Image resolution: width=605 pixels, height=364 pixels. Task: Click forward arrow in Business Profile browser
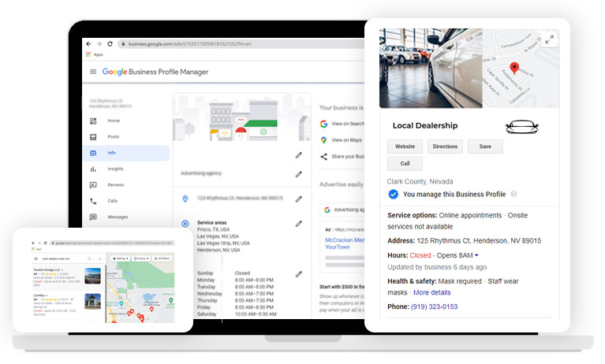point(99,44)
